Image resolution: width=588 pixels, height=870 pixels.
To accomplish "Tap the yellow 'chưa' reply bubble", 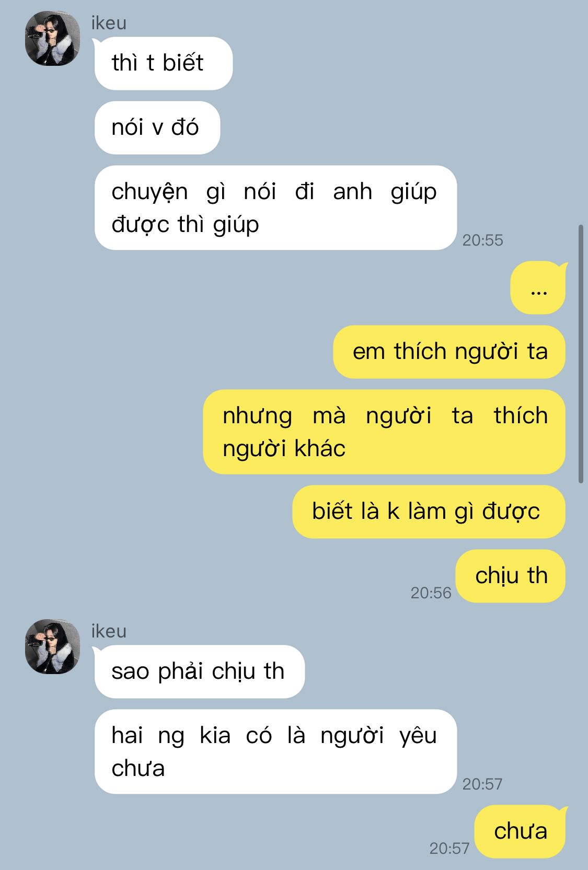I will tap(521, 831).
